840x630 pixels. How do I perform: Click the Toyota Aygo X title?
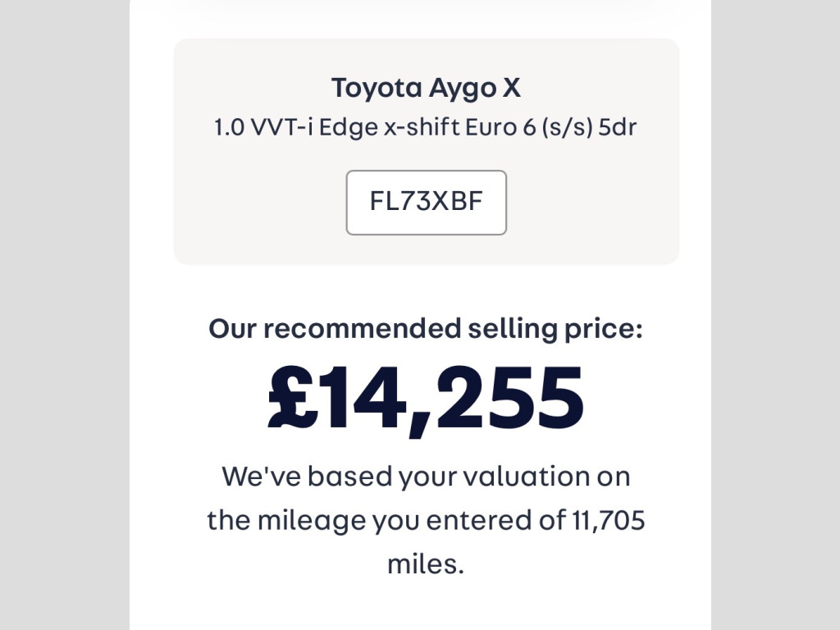coord(426,87)
